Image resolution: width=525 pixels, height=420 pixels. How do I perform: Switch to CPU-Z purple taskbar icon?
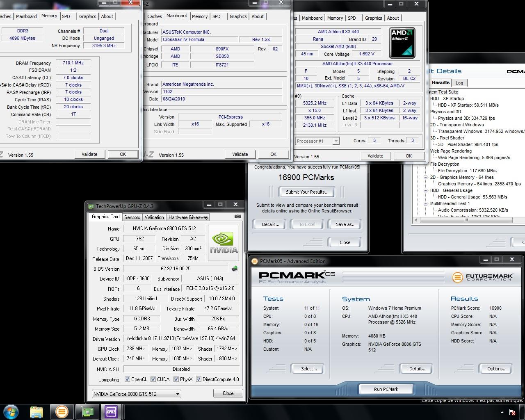pos(111,411)
